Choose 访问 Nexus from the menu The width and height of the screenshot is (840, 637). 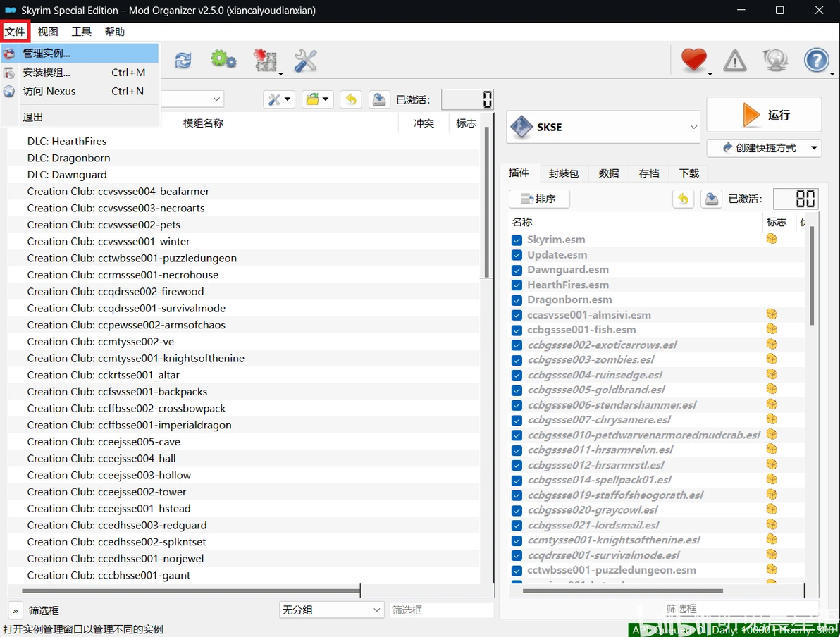[80, 92]
